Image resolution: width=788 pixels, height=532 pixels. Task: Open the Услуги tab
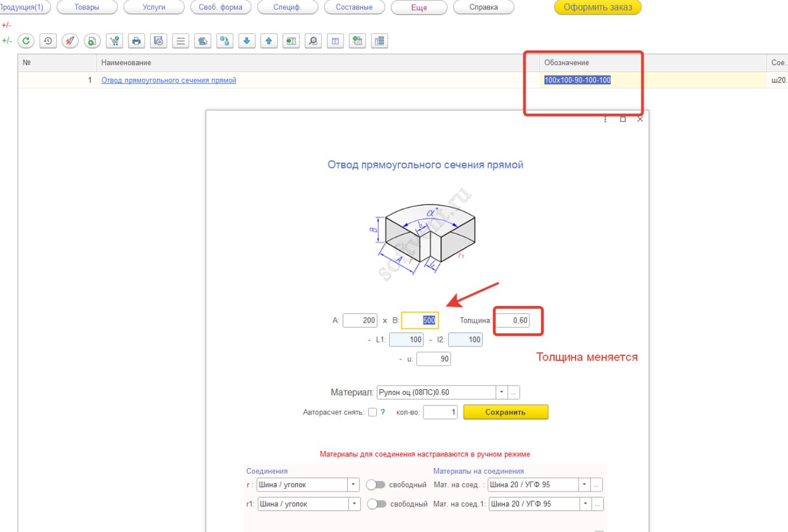coord(154,7)
